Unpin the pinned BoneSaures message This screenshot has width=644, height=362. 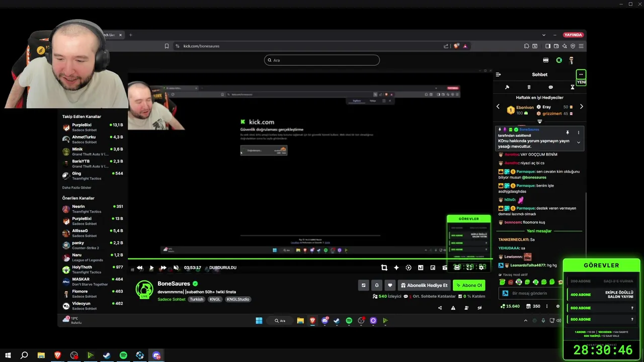click(567, 133)
